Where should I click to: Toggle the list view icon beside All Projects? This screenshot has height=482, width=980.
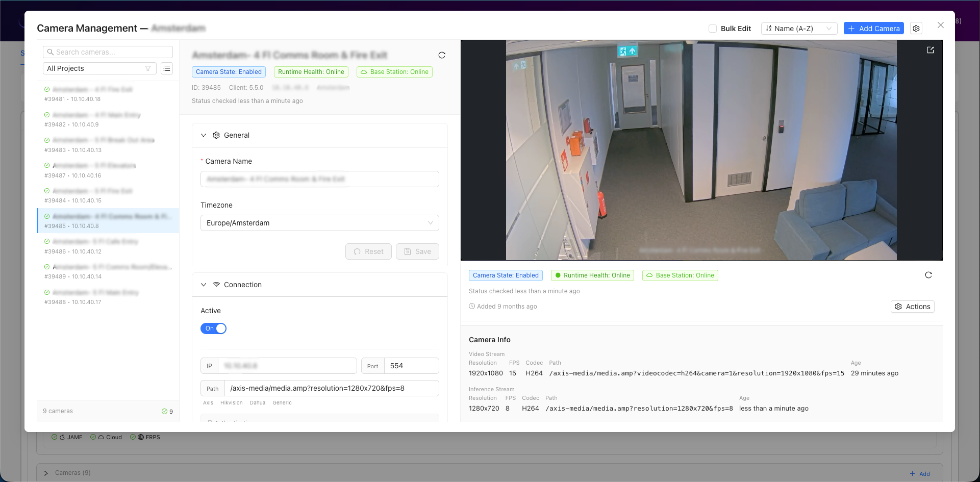[167, 68]
